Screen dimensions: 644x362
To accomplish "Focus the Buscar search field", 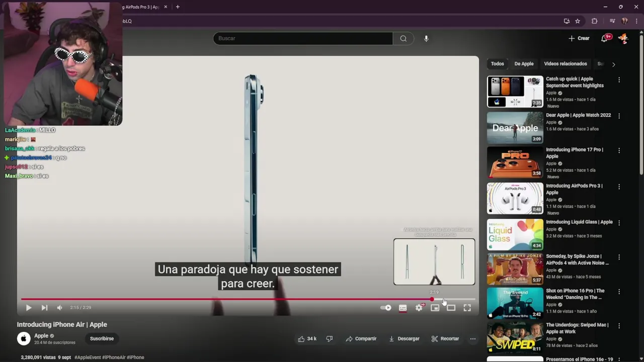I will (303, 38).
